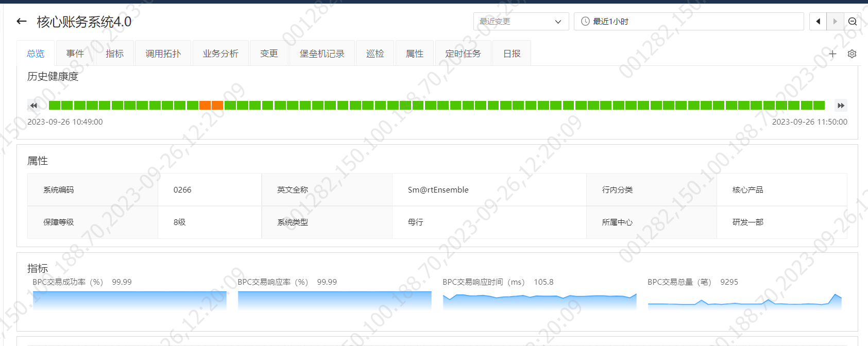
Task: Select the 105.8 response time value
Action: (544, 282)
